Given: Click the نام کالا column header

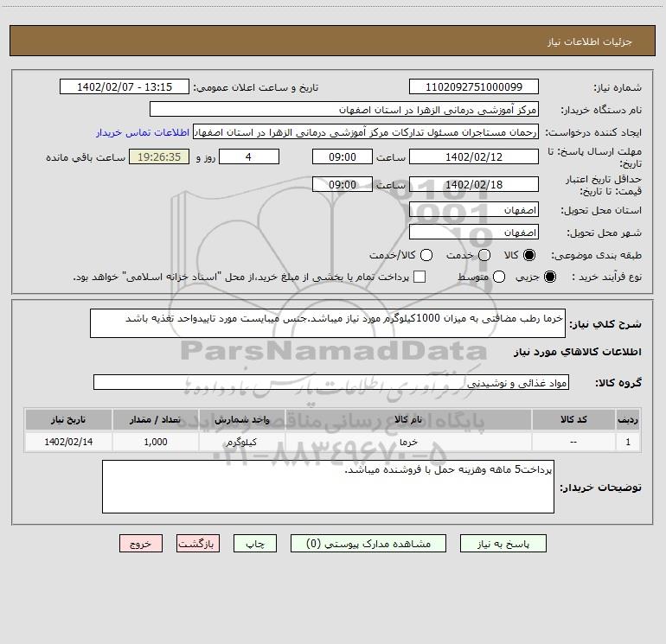Looking at the screenshot, I should (408, 419).
